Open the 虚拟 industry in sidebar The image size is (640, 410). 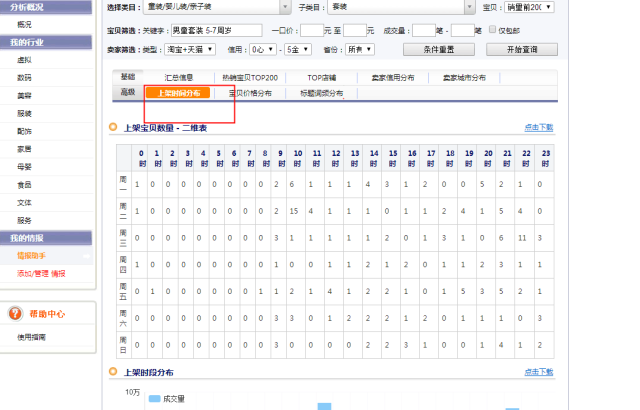tap(24, 60)
